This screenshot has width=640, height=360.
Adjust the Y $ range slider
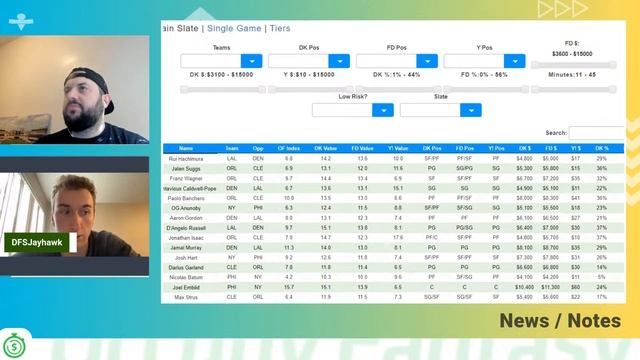(x=310, y=89)
